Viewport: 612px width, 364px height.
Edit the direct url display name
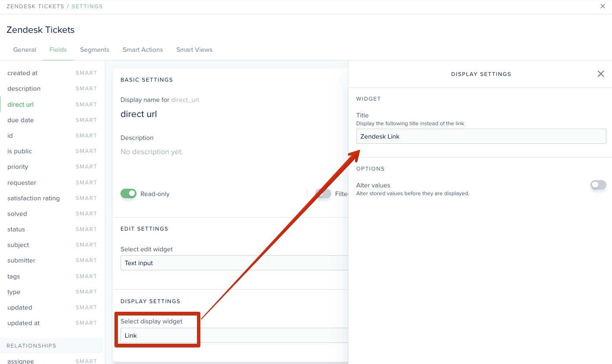pyautogui.click(x=139, y=114)
